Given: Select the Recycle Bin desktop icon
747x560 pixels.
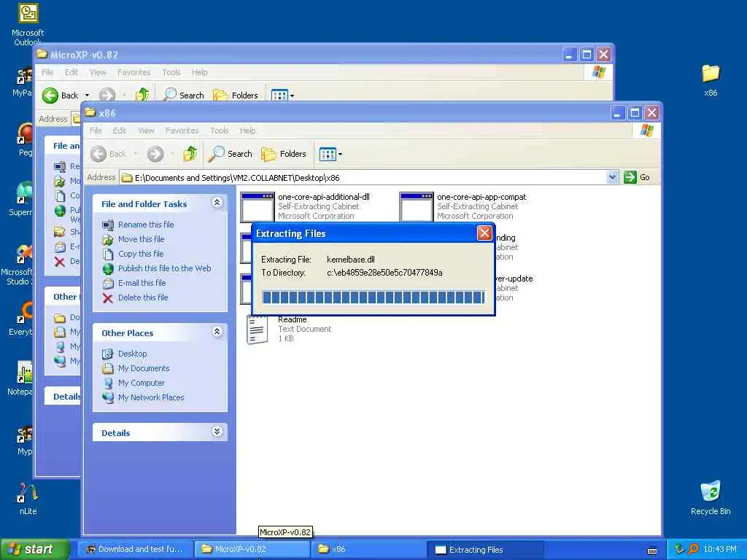Looking at the screenshot, I should tap(711, 498).
